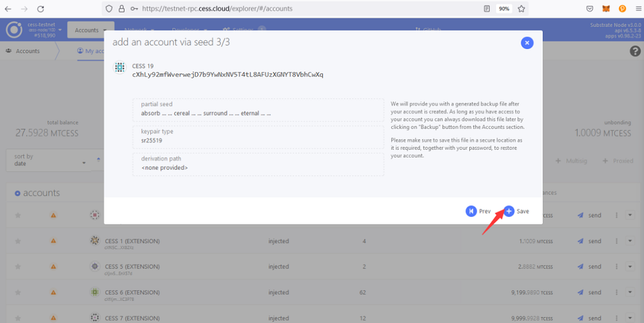Viewport: 644px width, 323px height.
Task: Click the CESS 5 account identicon
Action: (95, 267)
